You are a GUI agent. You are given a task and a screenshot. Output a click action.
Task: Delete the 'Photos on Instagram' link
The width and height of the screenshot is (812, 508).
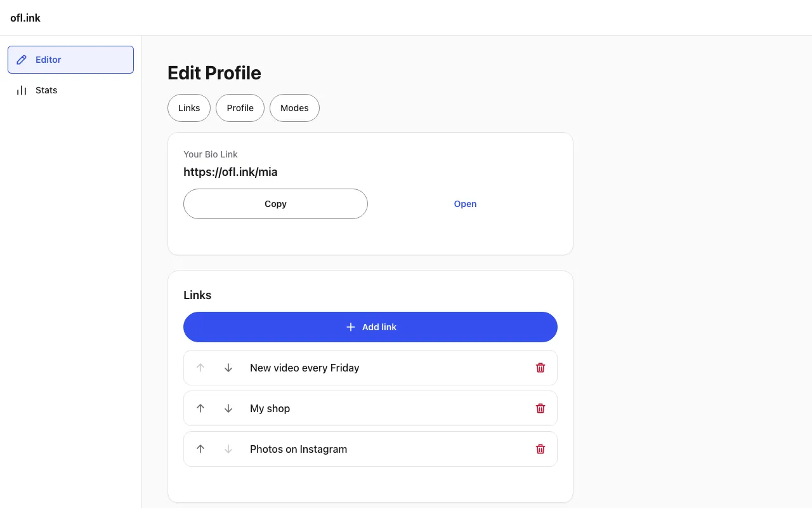pyautogui.click(x=540, y=449)
